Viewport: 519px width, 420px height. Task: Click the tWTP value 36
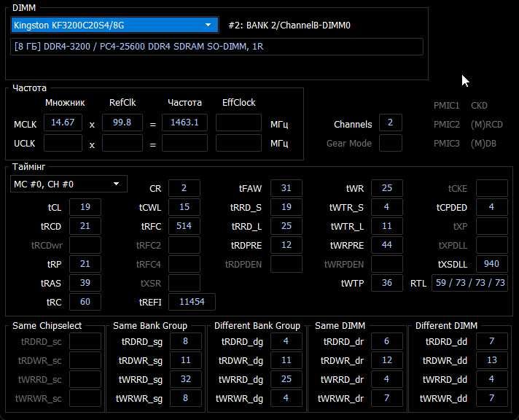pyautogui.click(x=387, y=283)
